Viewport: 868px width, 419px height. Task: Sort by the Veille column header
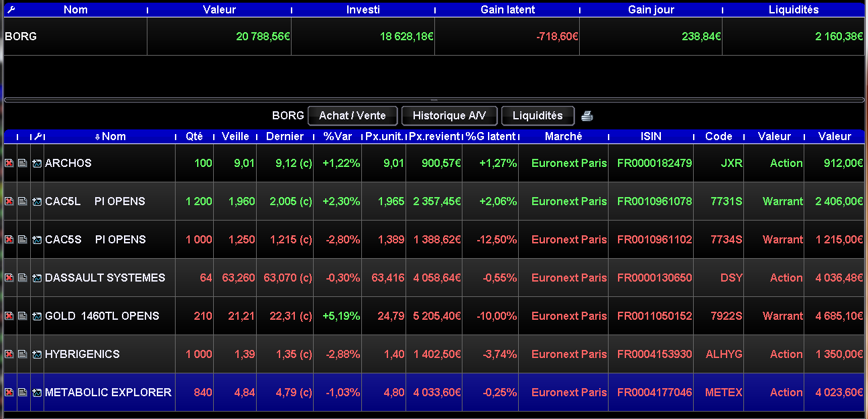click(x=235, y=136)
